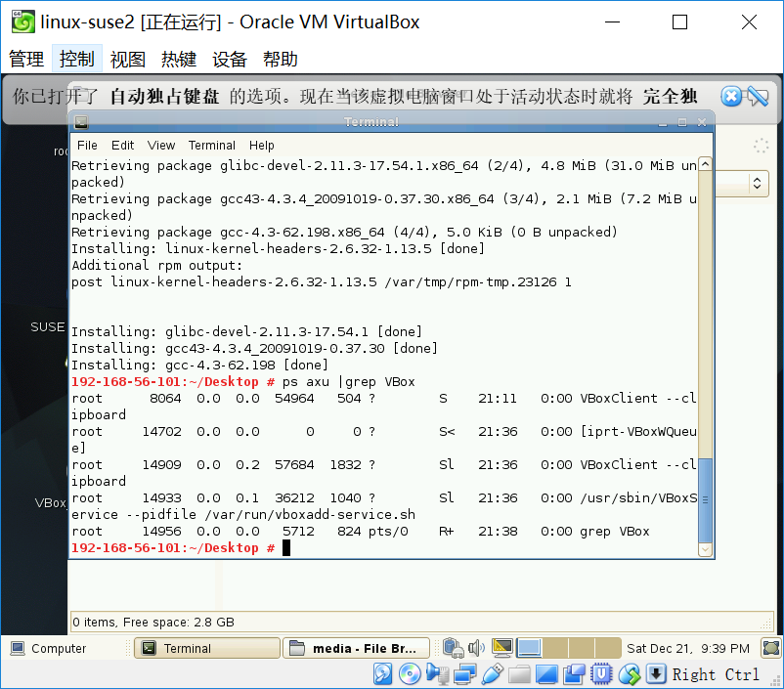This screenshot has width=784, height=689.
Task: Click the Sat Dec 21 9:39 PM clock
Action: click(688, 649)
